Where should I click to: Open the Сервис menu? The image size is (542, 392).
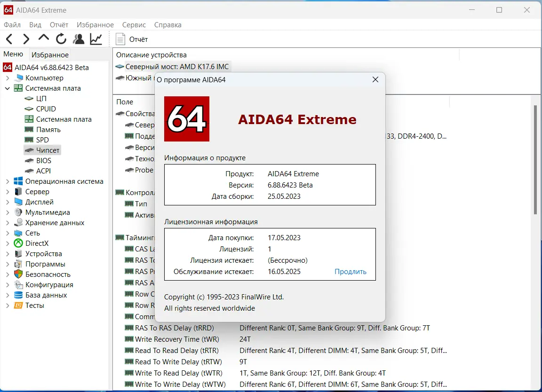[134, 25]
